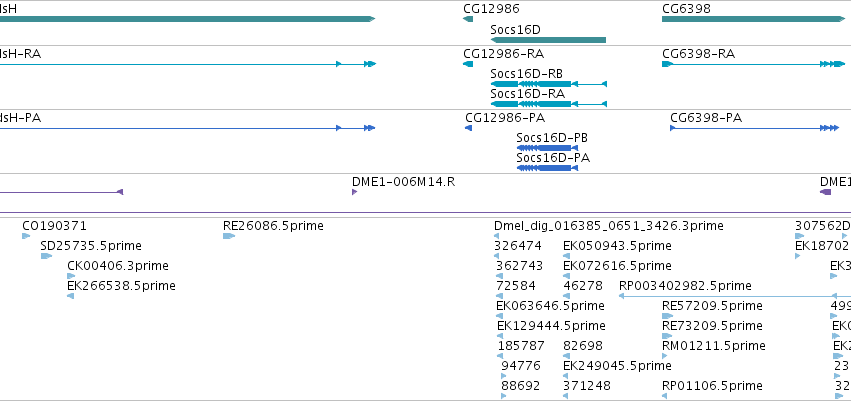Click the RE26086.5prime EST label
The height and width of the screenshot is (401, 851).
click(274, 226)
